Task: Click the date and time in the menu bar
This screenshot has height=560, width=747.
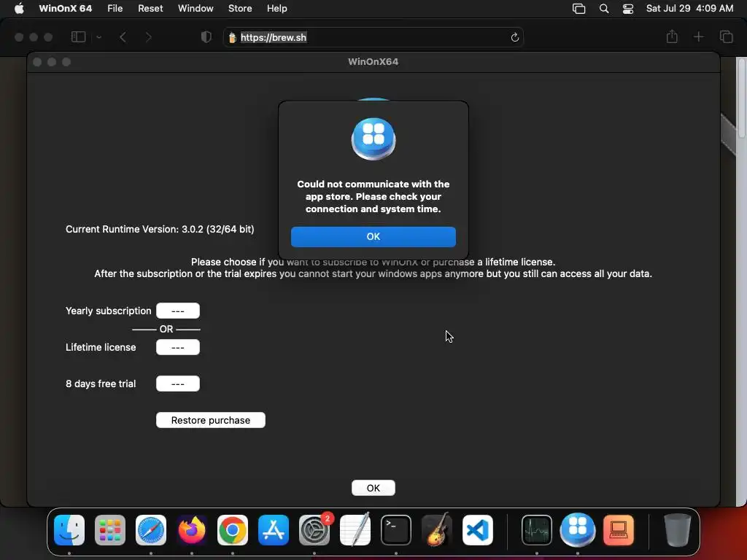Action: point(689,9)
